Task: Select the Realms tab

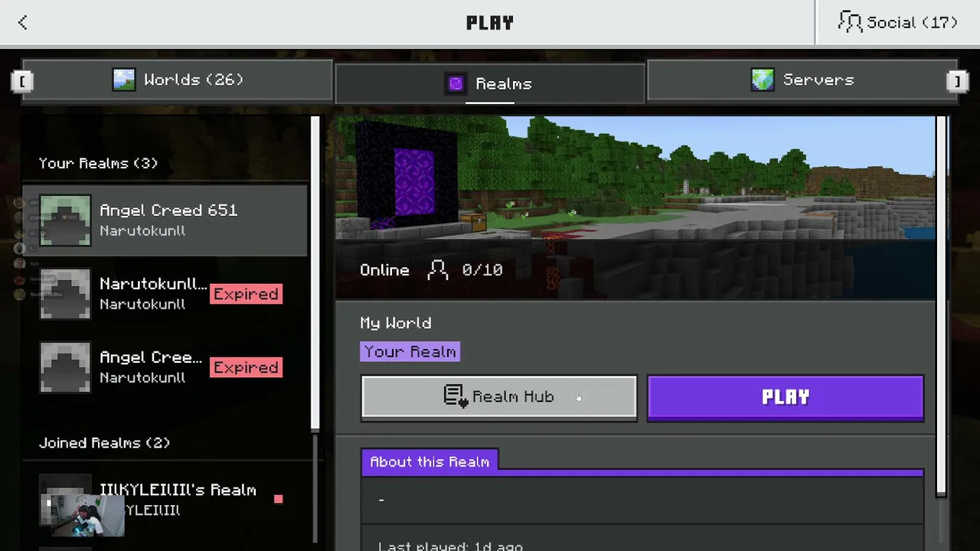Action: pos(490,83)
